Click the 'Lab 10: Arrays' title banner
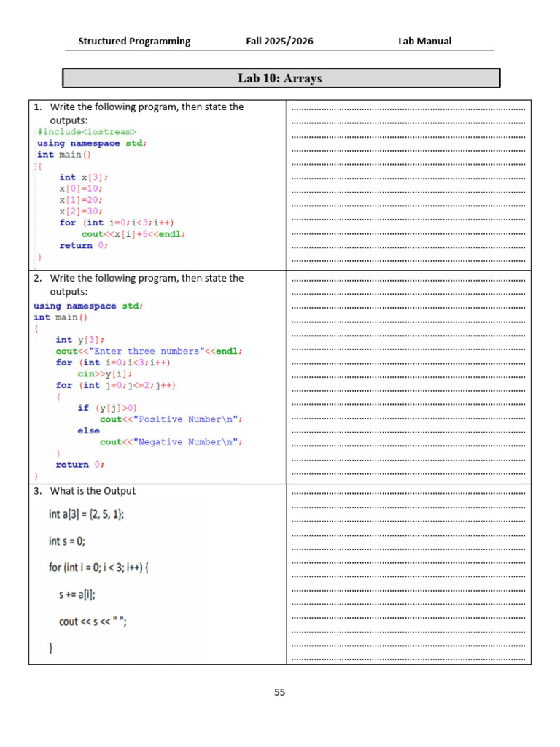The width and height of the screenshot is (560, 747). pyautogui.click(x=281, y=78)
